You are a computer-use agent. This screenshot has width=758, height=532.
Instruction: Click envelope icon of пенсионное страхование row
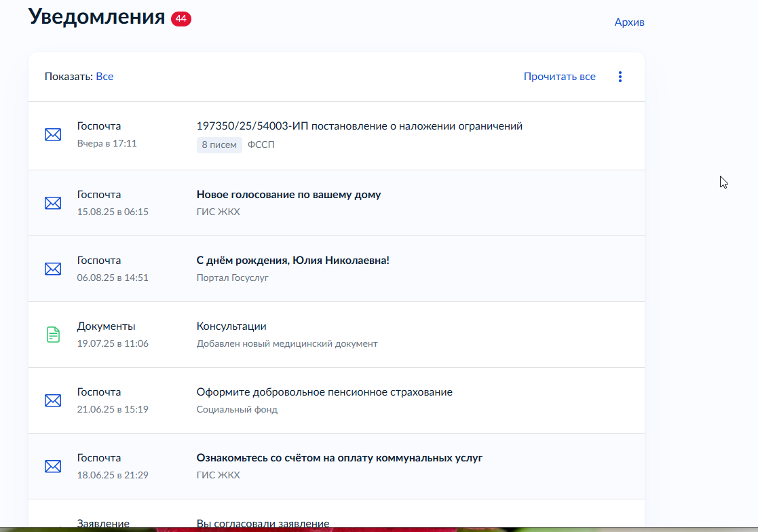53,400
